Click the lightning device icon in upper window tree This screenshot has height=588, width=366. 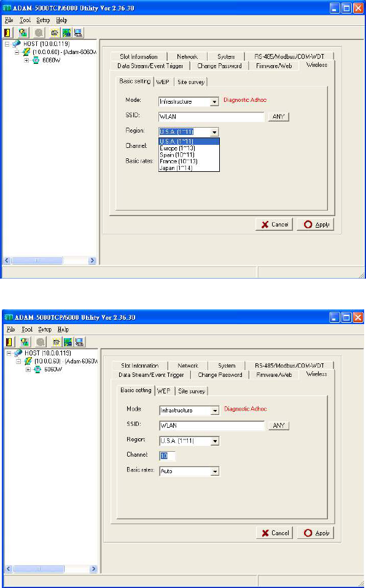[26, 52]
